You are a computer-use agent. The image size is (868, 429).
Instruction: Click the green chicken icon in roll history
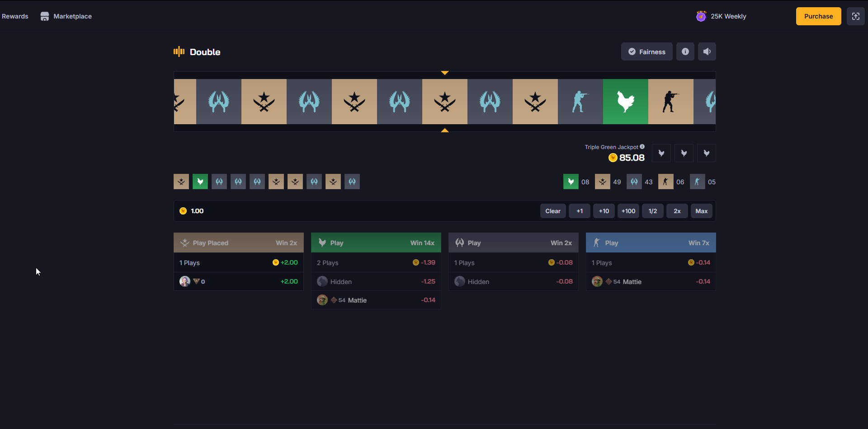[x=200, y=182]
